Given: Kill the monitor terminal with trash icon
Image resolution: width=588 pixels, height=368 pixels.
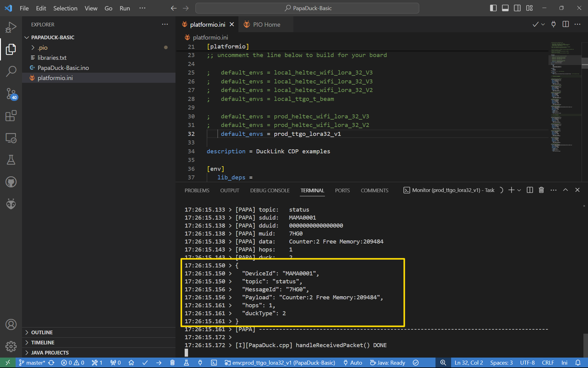Looking at the screenshot, I should [541, 190].
